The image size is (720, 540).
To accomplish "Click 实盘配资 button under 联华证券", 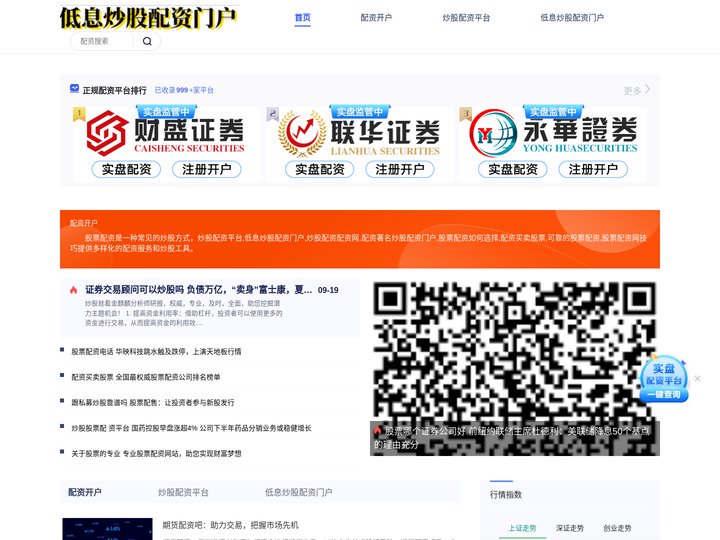I will point(320,169).
